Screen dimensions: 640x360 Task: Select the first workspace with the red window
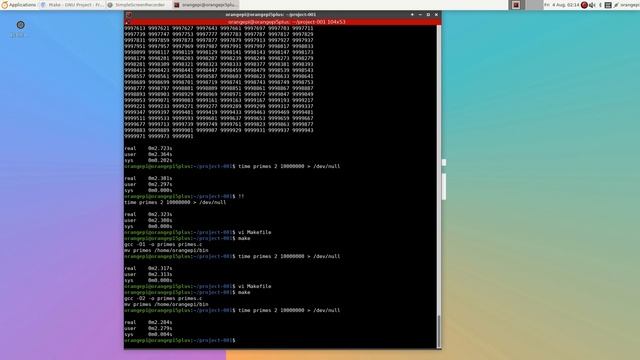(x=516, y=5)
